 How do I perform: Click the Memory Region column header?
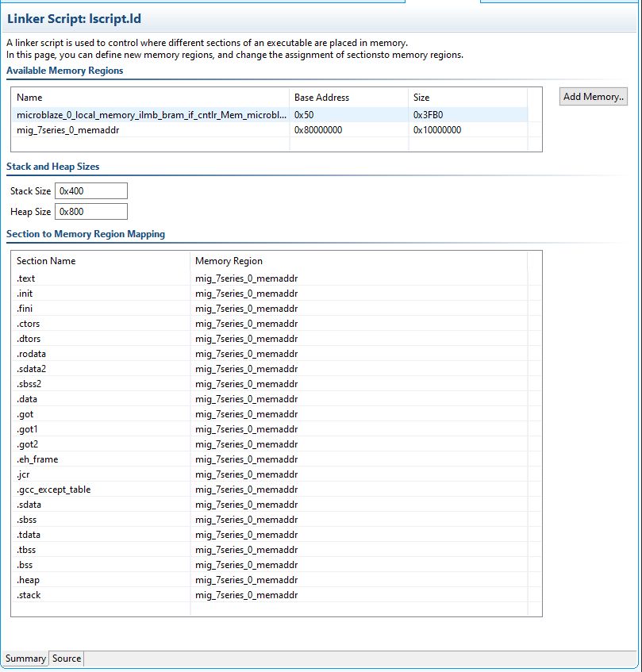229,260
